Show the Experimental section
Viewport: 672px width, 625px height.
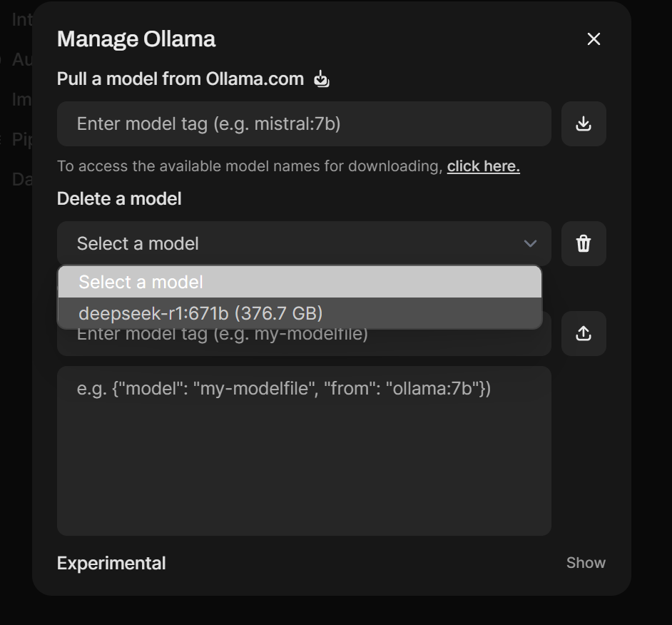[x=586, y=563]
